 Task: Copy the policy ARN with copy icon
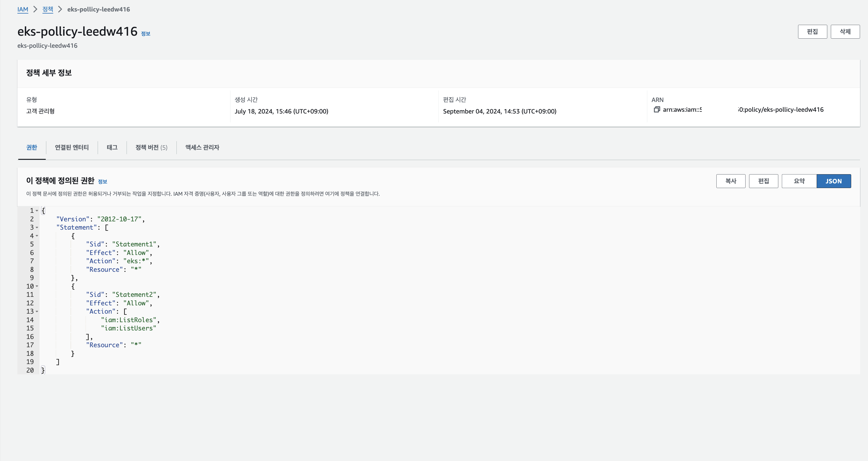(656, 109)
